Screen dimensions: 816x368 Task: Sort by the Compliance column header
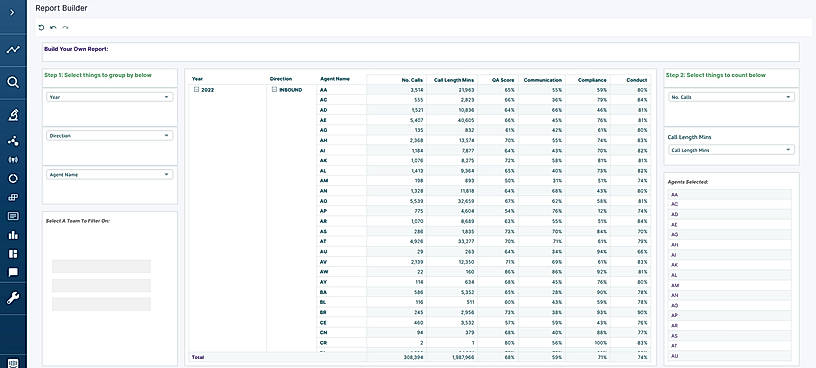[x=592, y=80]
